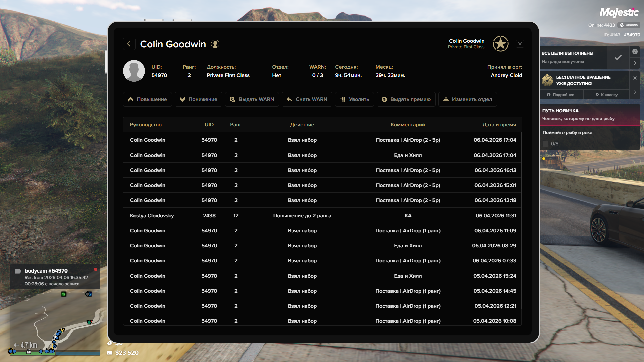Viewport: 644px width, 362px height.
Task: Expand the free spin panel arrow
Action: click(635, 92)
